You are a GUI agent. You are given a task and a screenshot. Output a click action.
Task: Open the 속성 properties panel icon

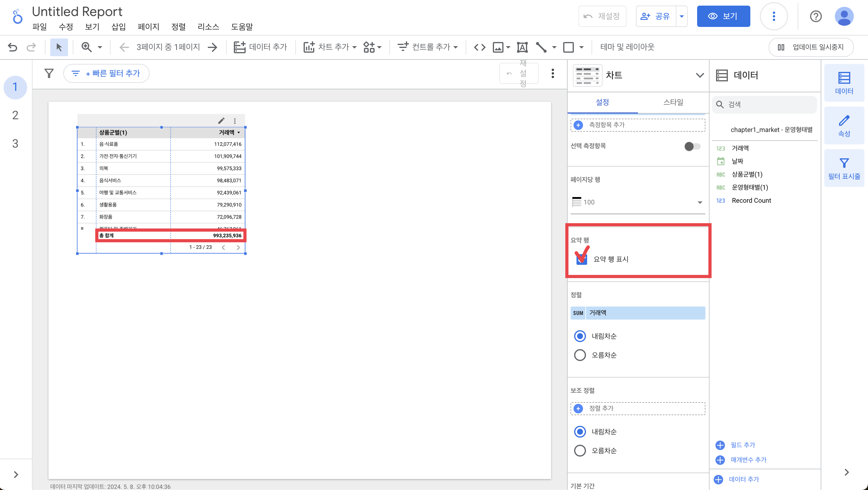[x=844, y=125]
